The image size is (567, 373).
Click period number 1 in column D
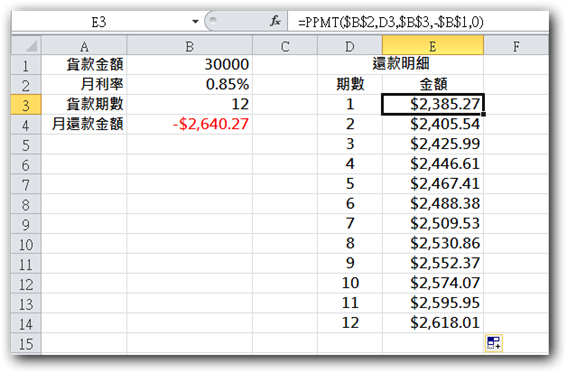pyautogui.click(x=350, y=105)
